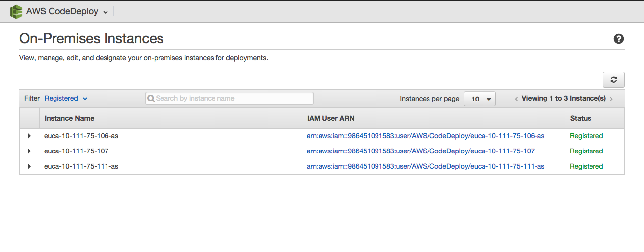644x252 pixels.
Task: Click the Status column header
Action: pyautogui.click(x=581, y=118)
